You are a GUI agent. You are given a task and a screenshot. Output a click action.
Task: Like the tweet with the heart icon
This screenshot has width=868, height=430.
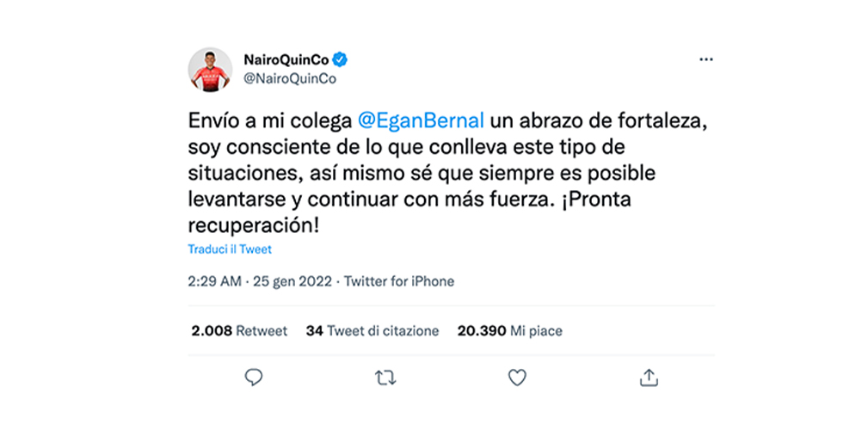pyautogui.click(x=516, y=377)
